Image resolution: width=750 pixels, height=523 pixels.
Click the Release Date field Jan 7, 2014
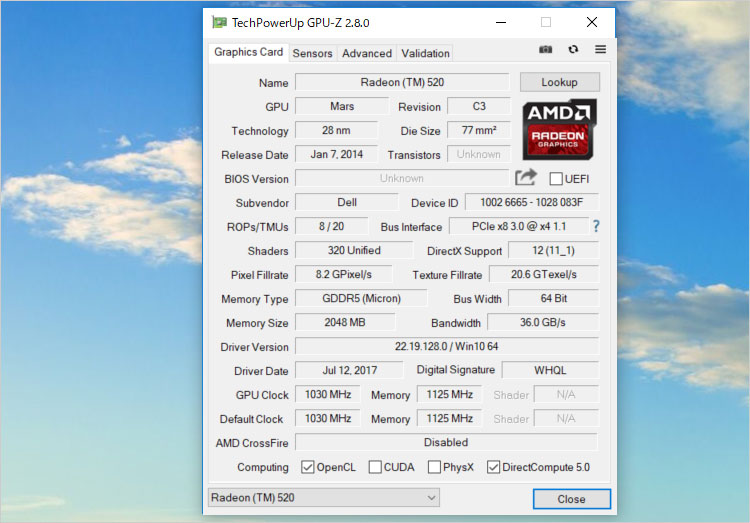(x=336, y=154)
